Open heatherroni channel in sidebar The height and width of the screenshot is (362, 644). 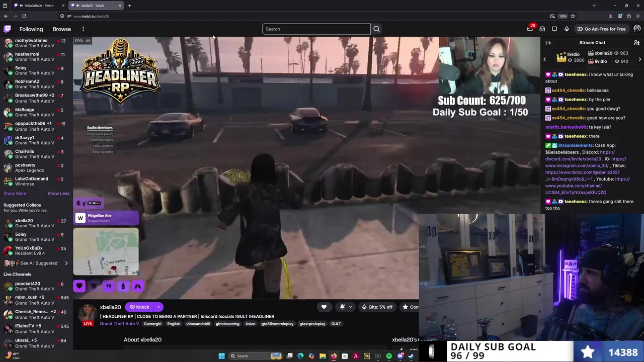click(35, 57)
